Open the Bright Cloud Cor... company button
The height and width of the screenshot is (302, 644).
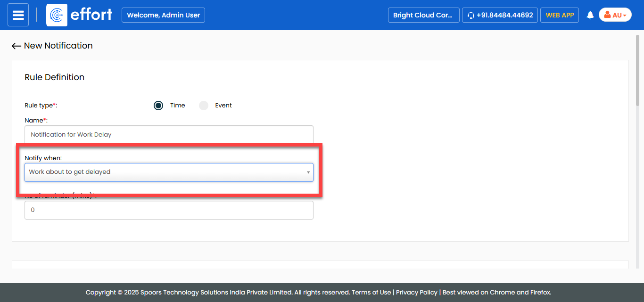click(423, 15)
